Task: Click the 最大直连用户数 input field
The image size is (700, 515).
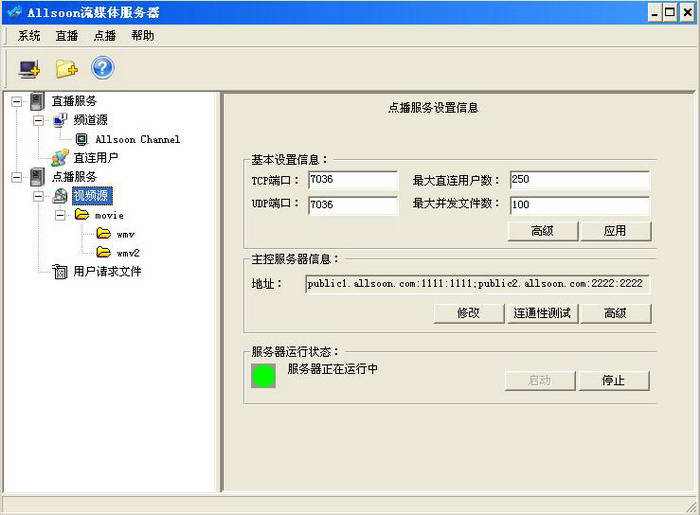Action: pyautogui.click(x=580, y=180)
